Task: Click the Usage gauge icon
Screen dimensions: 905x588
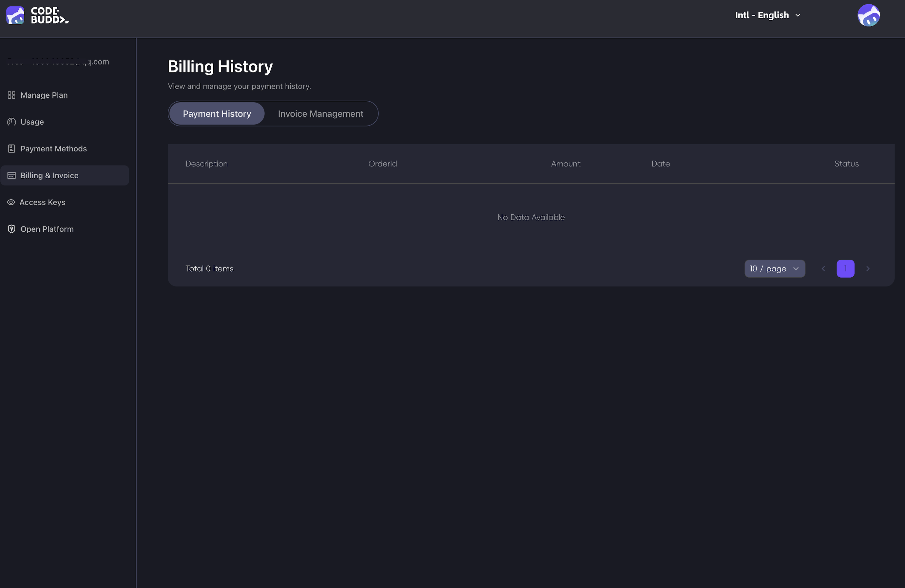Action: (11, 122)
